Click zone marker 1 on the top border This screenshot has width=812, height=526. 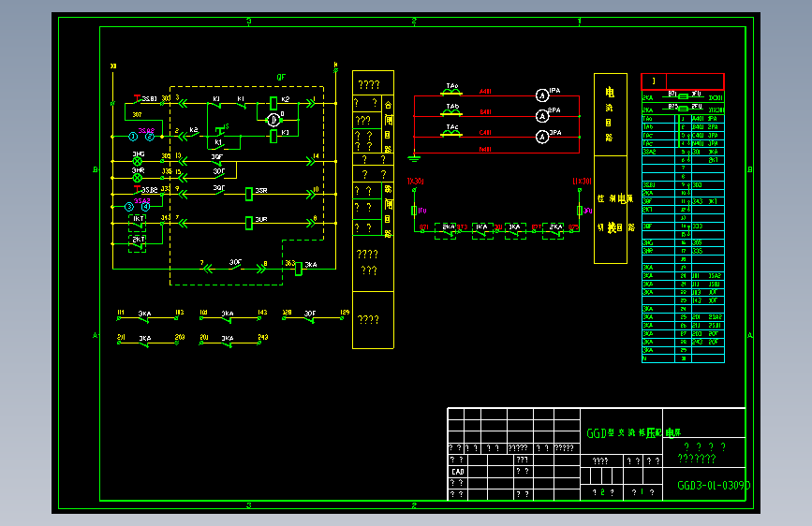pos(580,22)
